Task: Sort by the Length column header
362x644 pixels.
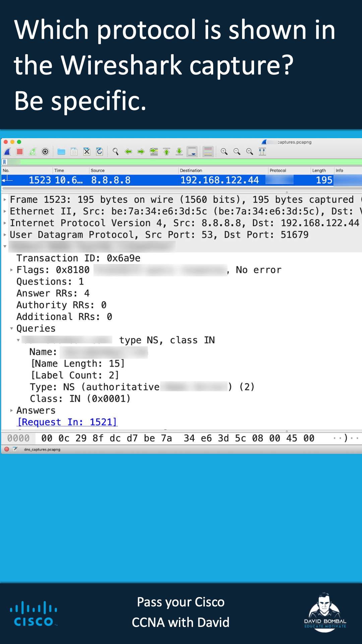Action: point(322,170)
